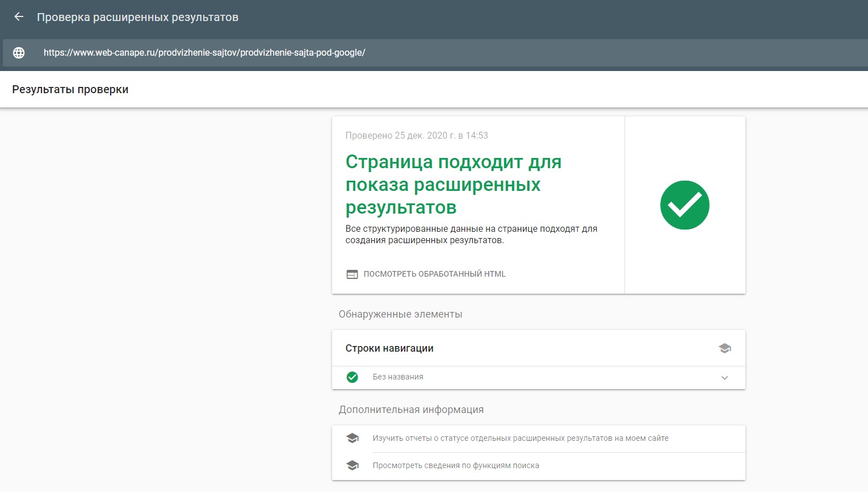Image resolution: width=868 pixels, height=492 pixels.
Task: Click the icon before Изучить отчеты о статусе
Action: [x=353, y=437]
